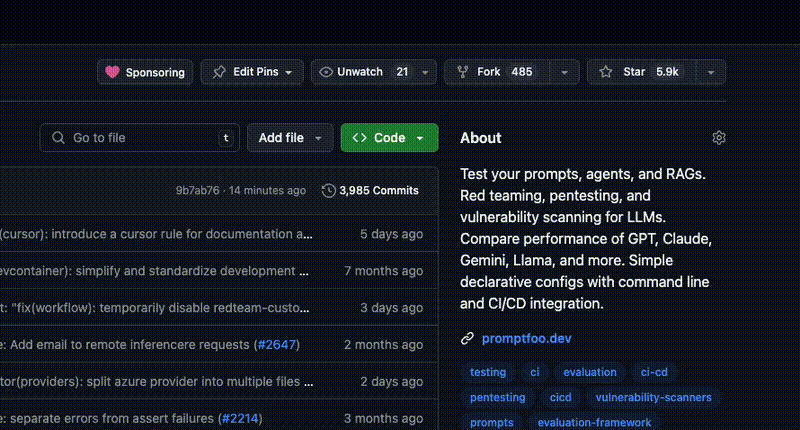Click the link icon beside promptfoo.dev
This screenshot has height=430, width=800.
click(x=467, y=338)
